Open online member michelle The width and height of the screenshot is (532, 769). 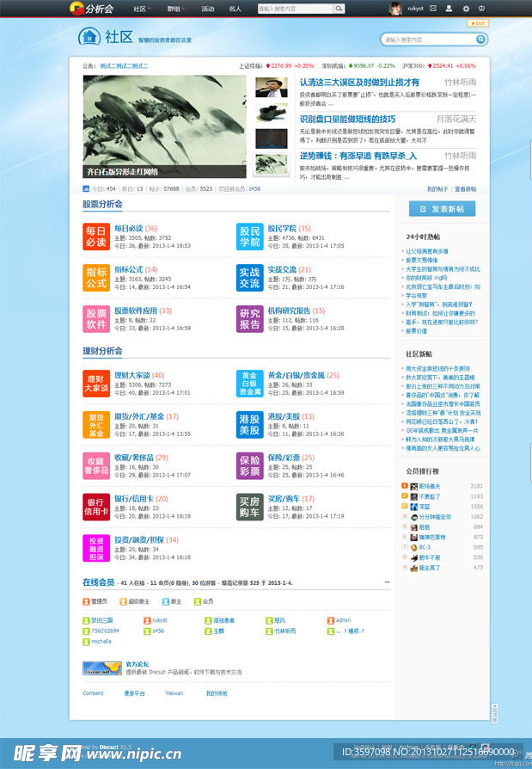point(101,642)
